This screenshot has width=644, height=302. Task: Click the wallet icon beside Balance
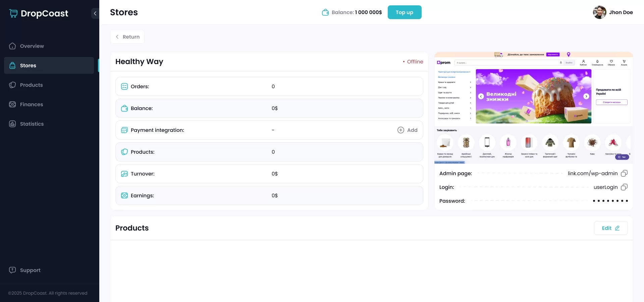(325, 12)
